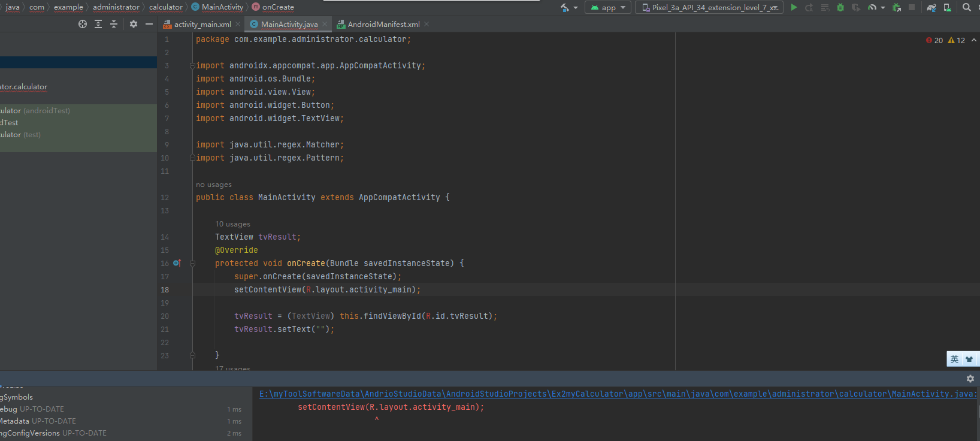Viewport: 980px width, 441px height.
Task: Open the MainActivity.java error file link
Action: tap(618, 394)
